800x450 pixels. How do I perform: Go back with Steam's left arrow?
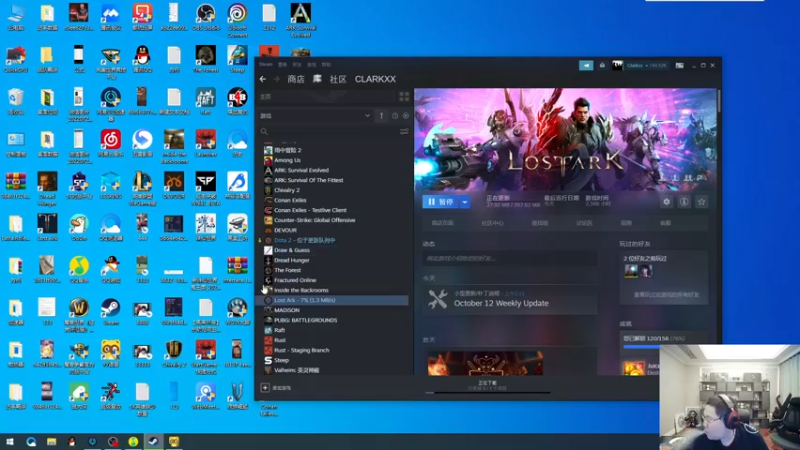(263, 79)
